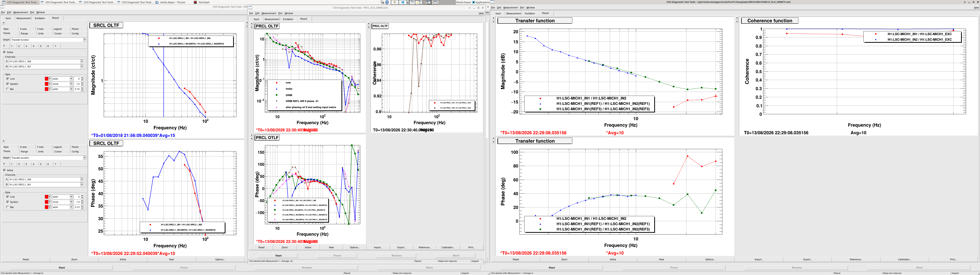This screenshot has height=275, width=980.
Task: Increase the upper Line width stepper value
Action: tap(82, 78)
